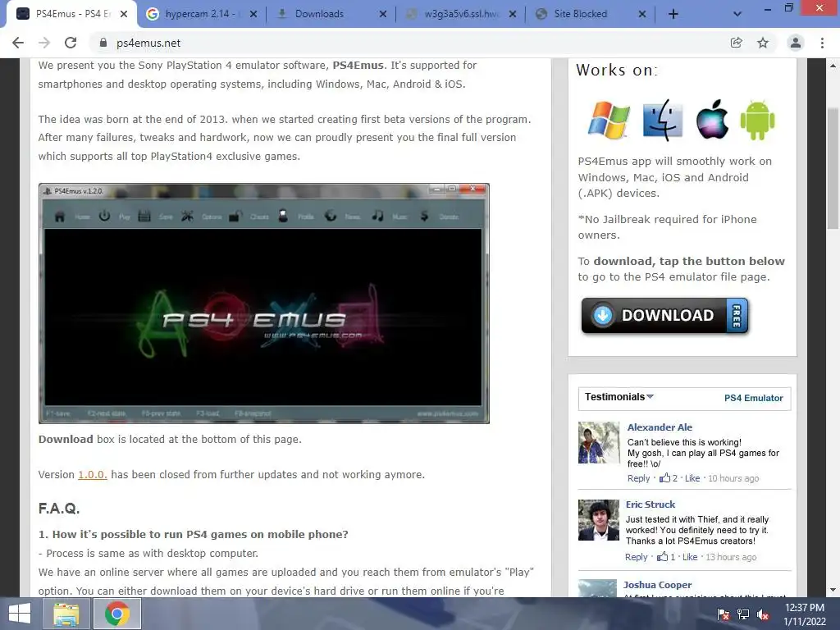Reload the ps4emus.net page
Image resolution: width=840 pixels, height=630 pixels.
click(x=71, y=43)
